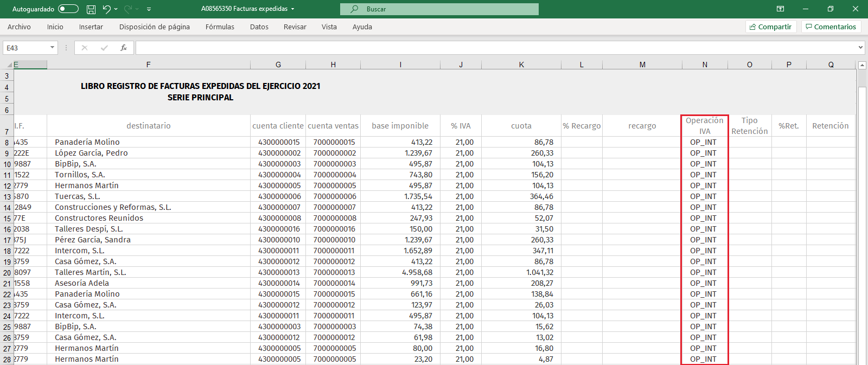This screenshot has width=868, height=365.
Task: Click the Redo arrow icon
Action: point(128,9)
